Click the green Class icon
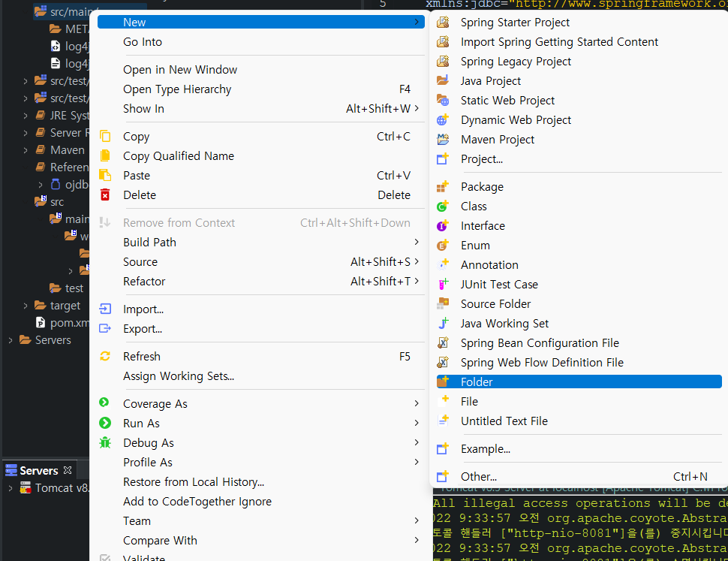The width and height of the screenshot is (728, 561). [x=443, y=206]
